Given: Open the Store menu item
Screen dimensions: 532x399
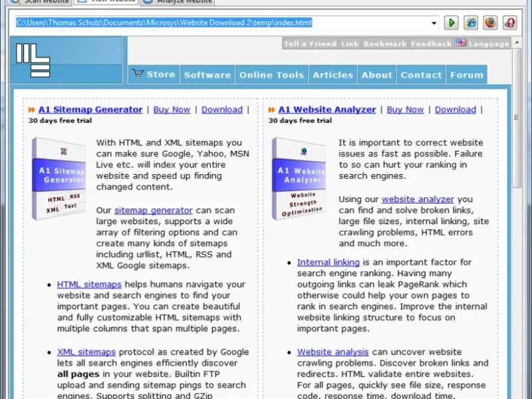Looking at the screenshot, I should click(154, 74).
